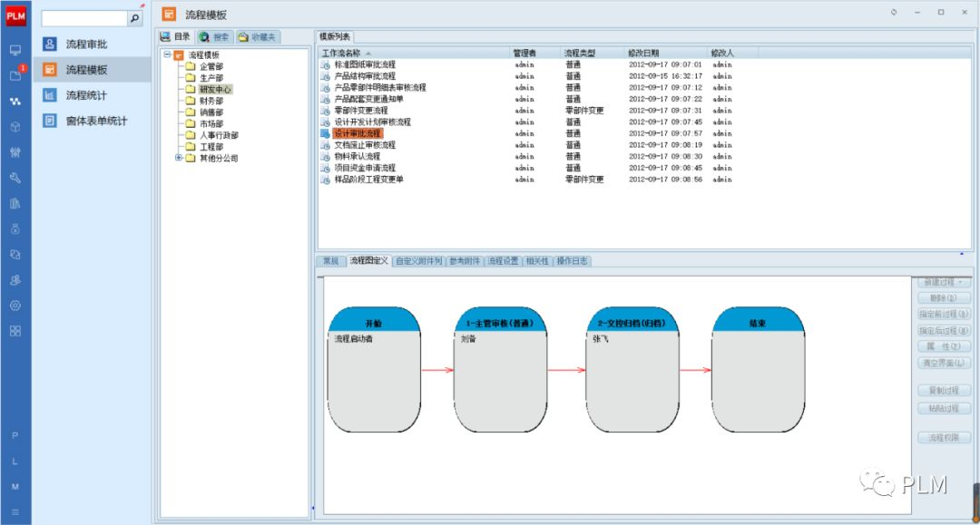Viewport: 980px width, 525px height.
Task: Open the folder icon with notification badge
Action: (x=15, y=75)
